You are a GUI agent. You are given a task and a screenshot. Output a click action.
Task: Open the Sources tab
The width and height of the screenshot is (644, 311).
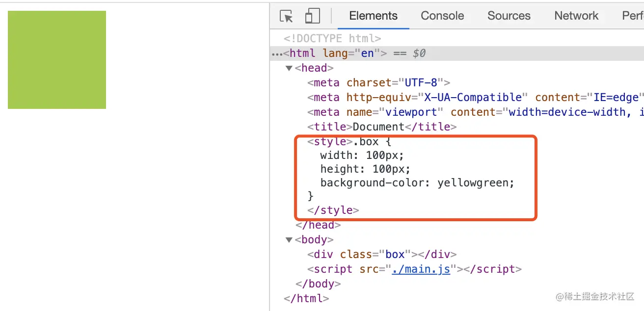509,16
